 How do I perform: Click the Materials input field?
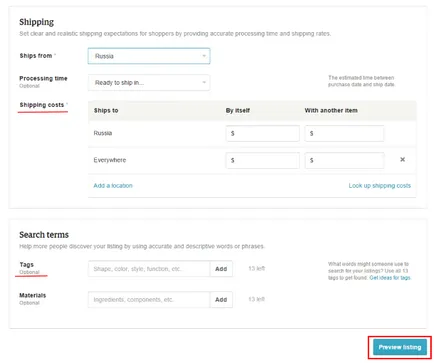click(x=149, y=300)
